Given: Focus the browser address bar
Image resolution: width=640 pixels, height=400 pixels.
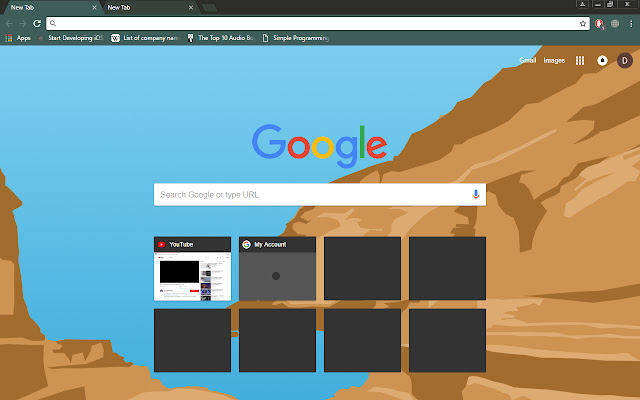Looking at the screenshot, I should [320, 24].
